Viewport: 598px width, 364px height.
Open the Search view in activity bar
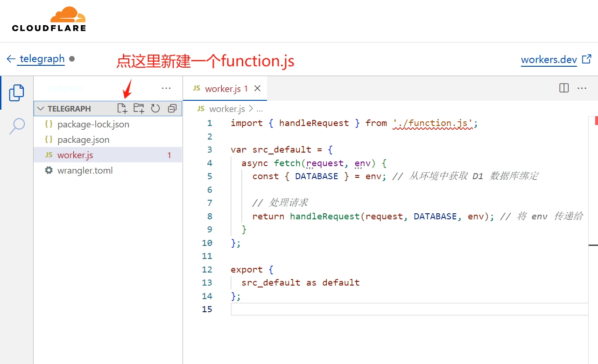(17, 126)
